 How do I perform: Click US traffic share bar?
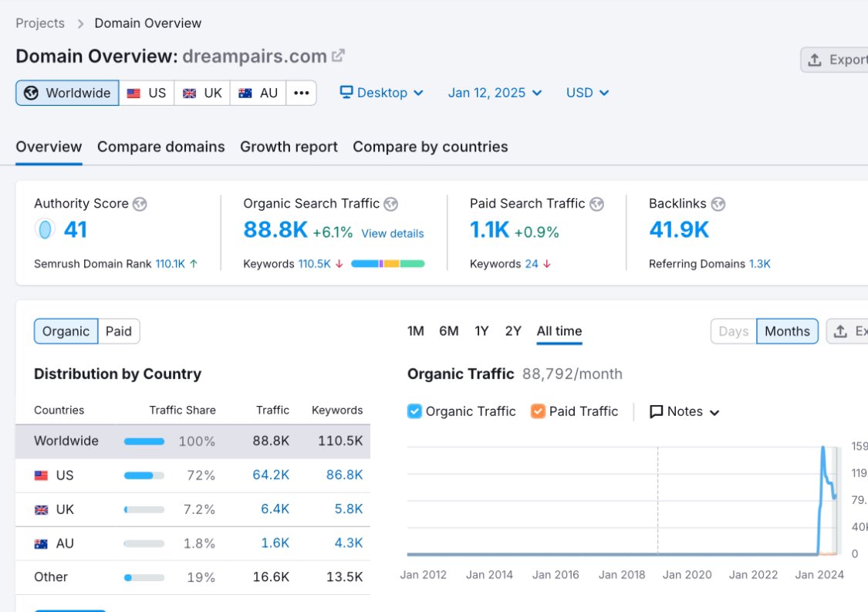[144, 475]
